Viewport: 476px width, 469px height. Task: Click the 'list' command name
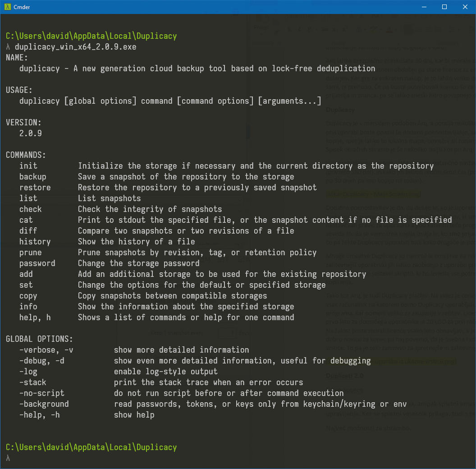click(x=28, y=198)
